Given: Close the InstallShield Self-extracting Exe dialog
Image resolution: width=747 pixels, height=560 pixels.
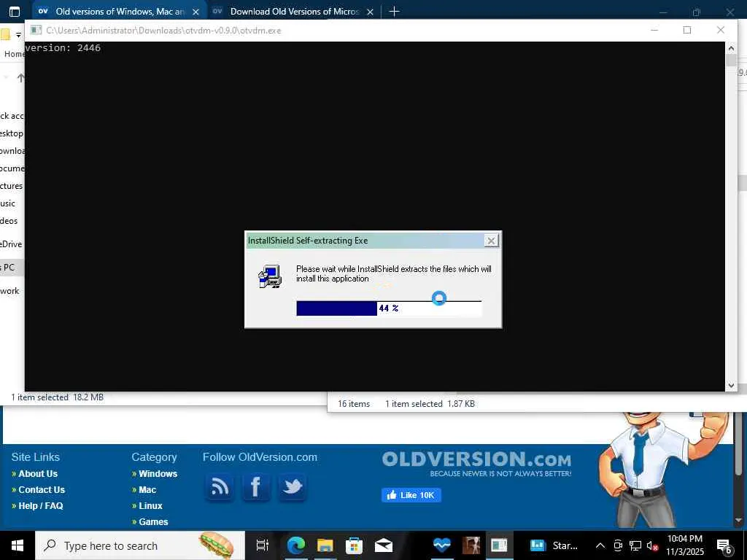Looking at the screenshot, I should 491,241.
